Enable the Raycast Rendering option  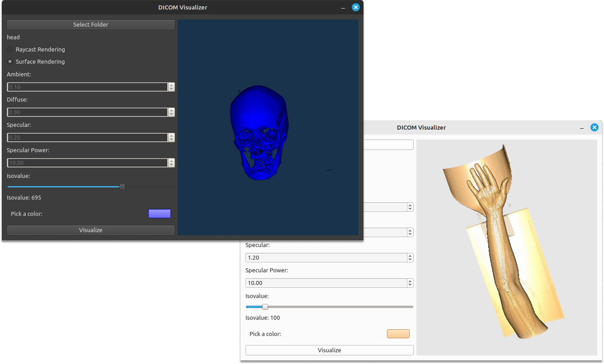[10, 49]
